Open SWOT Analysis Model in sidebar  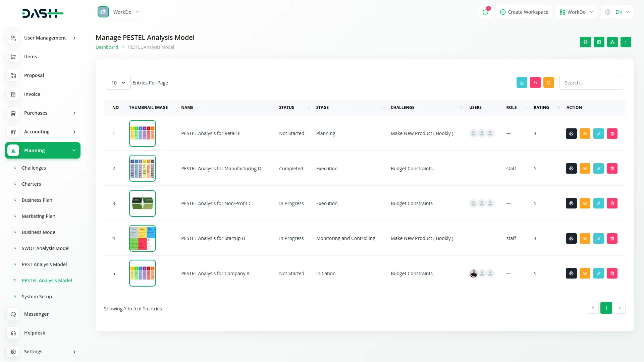coord(46,248)
